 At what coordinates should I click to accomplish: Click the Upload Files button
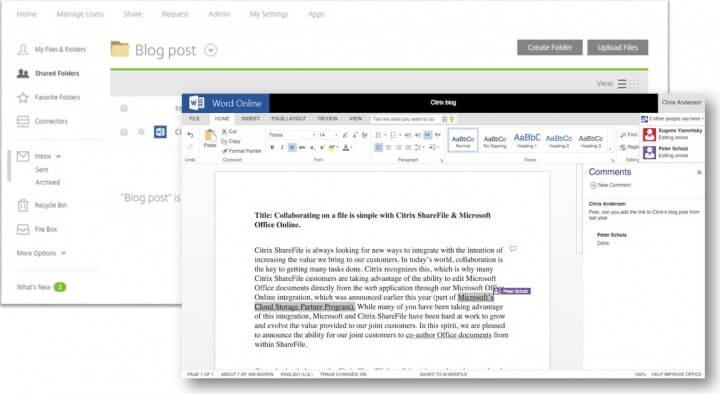click(618, 47)
